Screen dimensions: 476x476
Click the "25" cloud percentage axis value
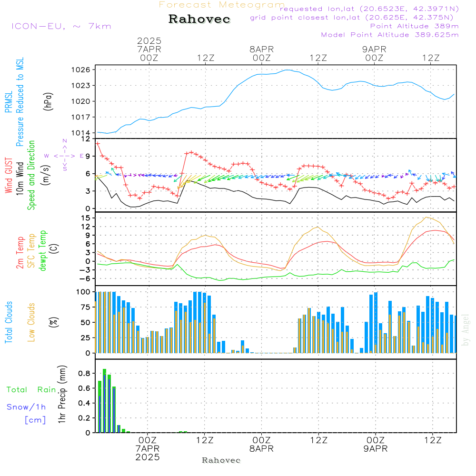[86, 338]
